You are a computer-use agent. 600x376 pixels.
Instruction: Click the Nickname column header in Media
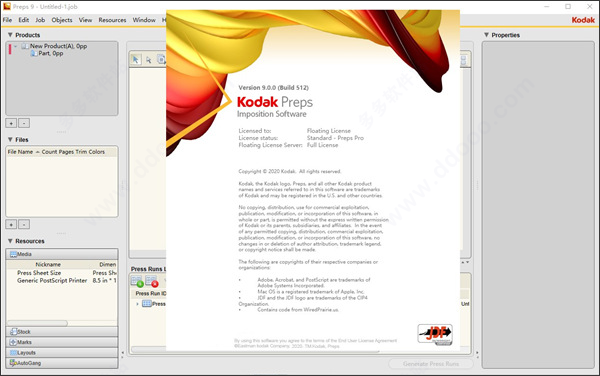coord(48,265)
